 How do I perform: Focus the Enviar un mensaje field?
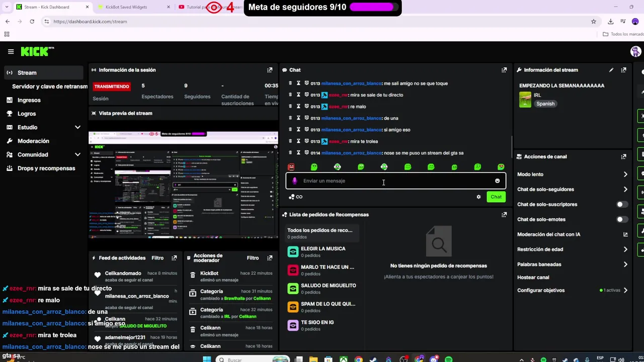point(395,181)
